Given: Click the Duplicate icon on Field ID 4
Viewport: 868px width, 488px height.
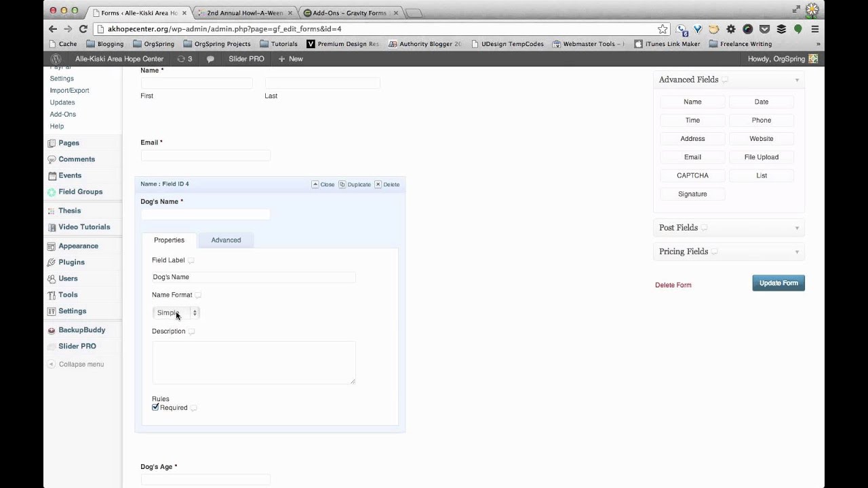Looking at the screenshot, I should click(342, 184).
